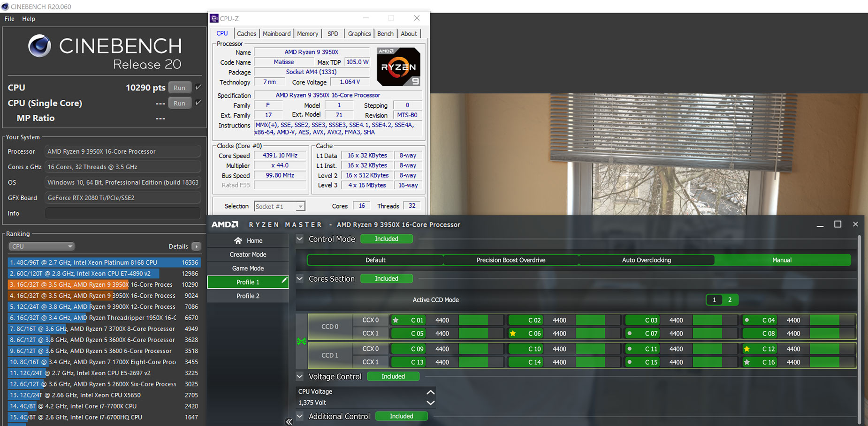This screenshot has height=426, width=868.
Task: Adjust the C 08 core clock slider bar
Action: click(x=831, y=334)
